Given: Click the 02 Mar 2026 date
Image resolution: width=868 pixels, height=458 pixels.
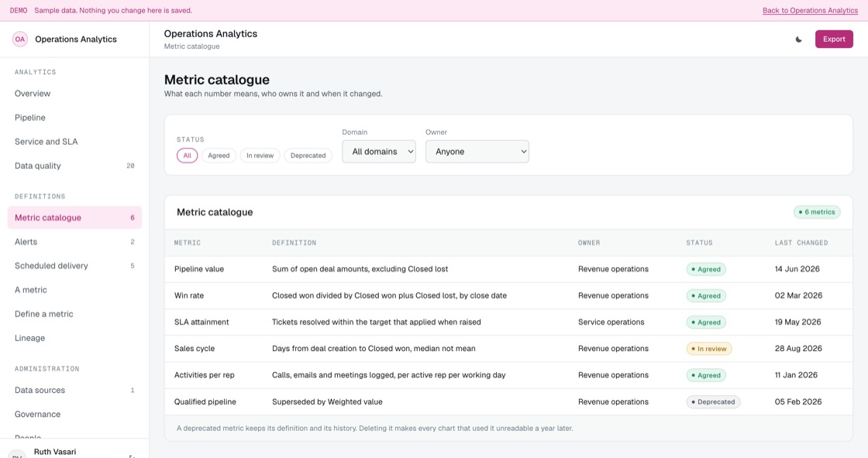Looking at the screenshot, I should pyautogui.click(x=798, y=296).
